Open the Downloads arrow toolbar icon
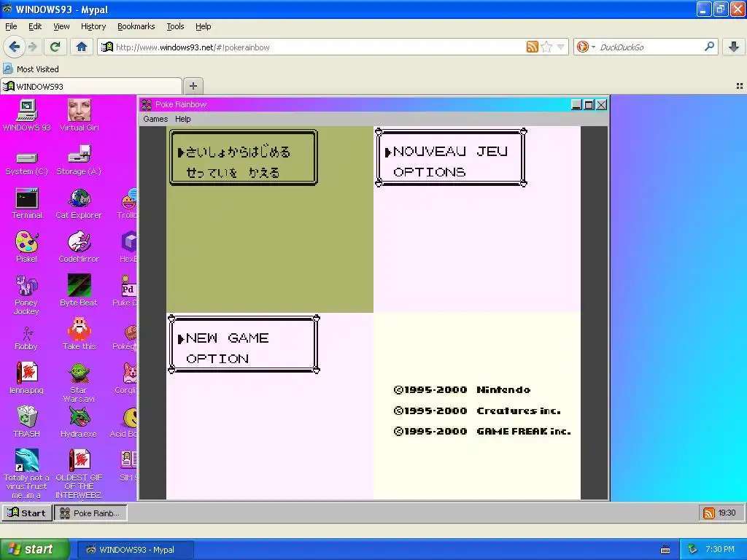 pyautogui.click(x=734, y=47)
